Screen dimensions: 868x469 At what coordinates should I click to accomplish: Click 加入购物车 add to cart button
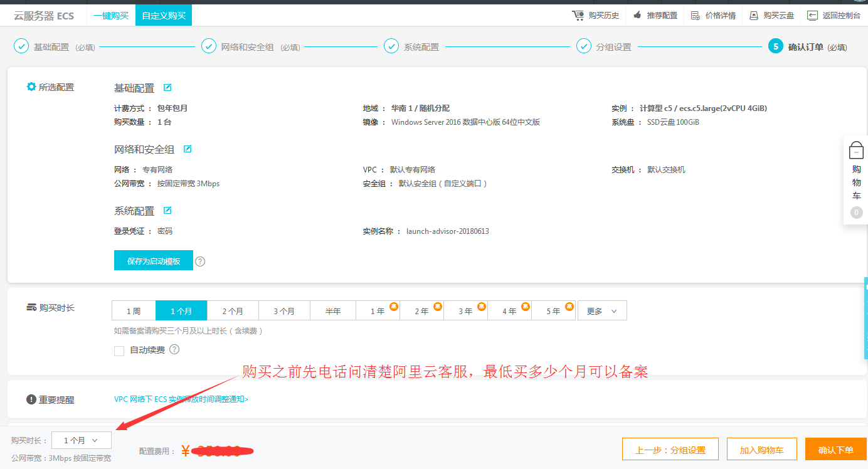(761, 450)
